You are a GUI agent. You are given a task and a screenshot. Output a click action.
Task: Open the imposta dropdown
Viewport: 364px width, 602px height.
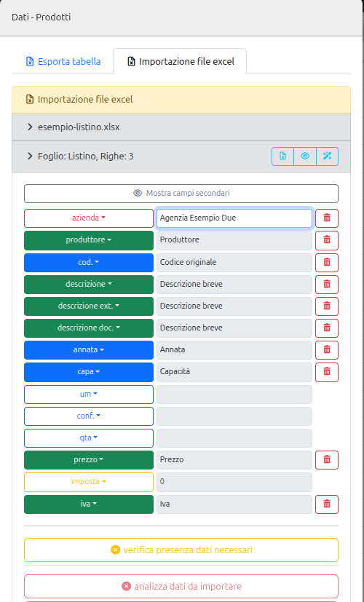(89, 482)
